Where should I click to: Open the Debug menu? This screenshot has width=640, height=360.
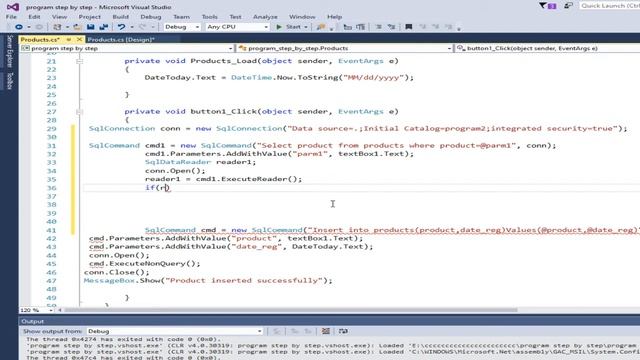coord(151,17)
